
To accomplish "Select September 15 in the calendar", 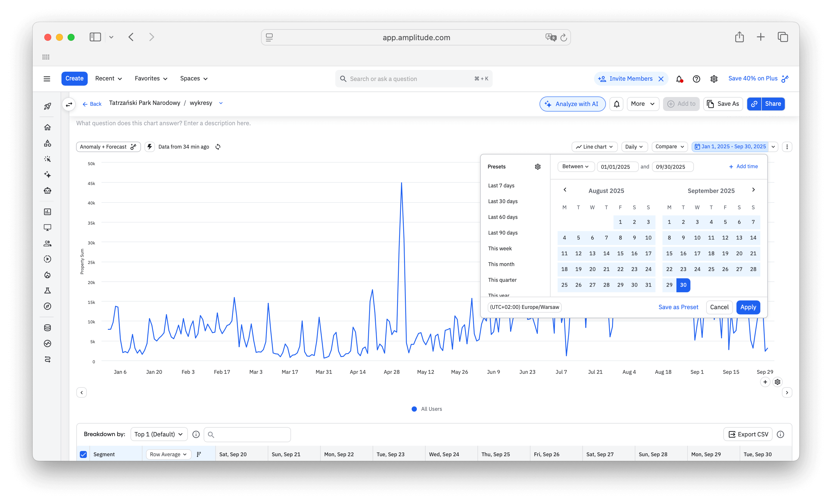I will click(x=669, y=253).
